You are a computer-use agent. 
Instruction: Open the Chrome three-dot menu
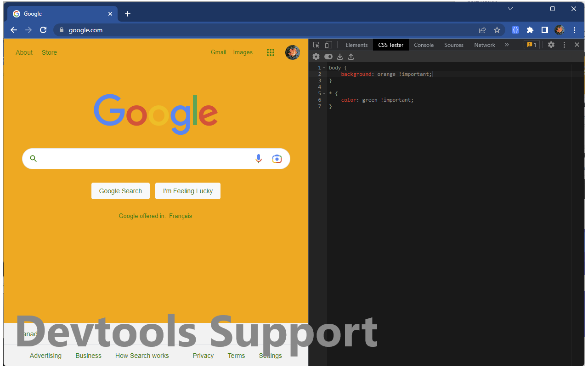(x=574, y=30)
